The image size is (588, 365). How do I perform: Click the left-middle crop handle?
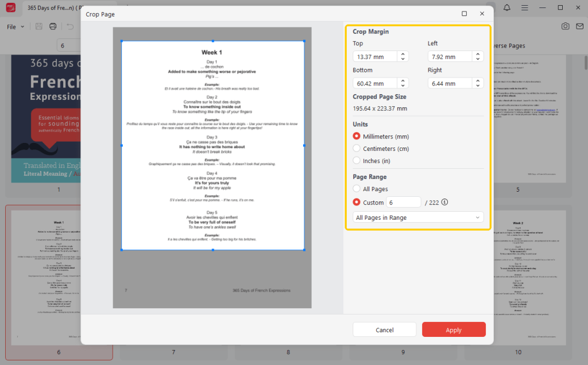[122, 145]
